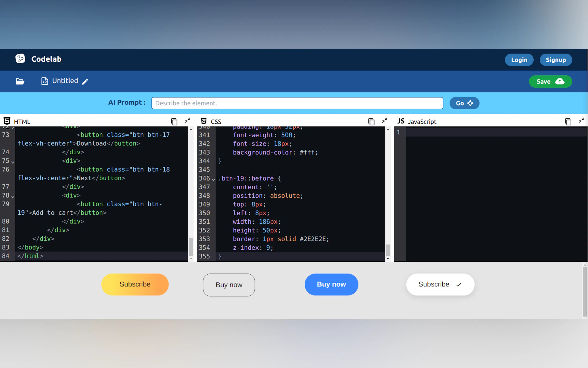The width and height of the screenshot is (588, 368).
Task: Click the pencil icon to rename Untitled
Action: [x=85, y=82]
